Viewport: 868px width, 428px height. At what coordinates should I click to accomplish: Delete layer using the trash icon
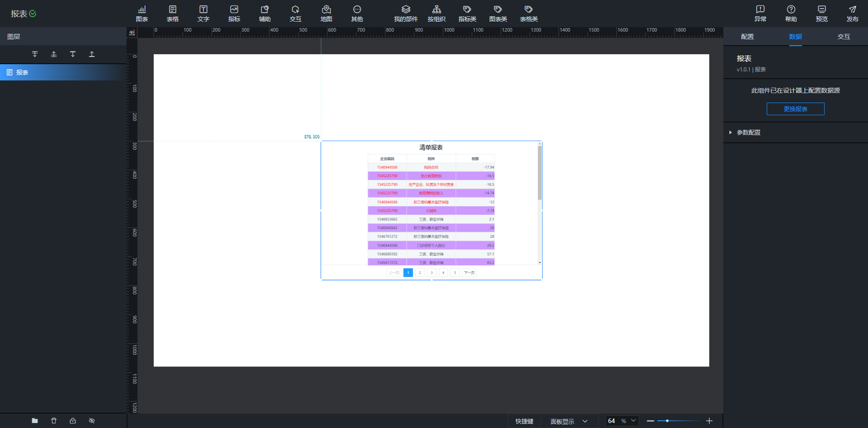54,421
